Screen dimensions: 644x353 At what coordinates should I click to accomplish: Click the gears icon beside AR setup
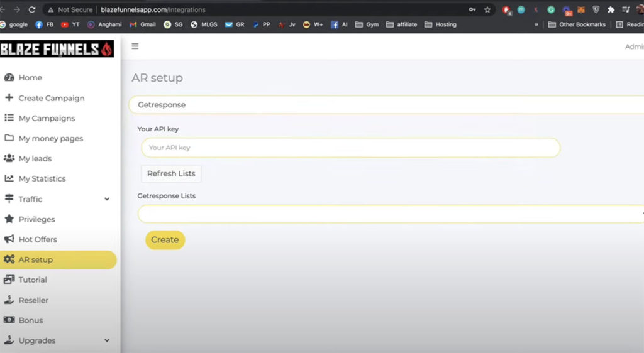(x=9, y=259)
